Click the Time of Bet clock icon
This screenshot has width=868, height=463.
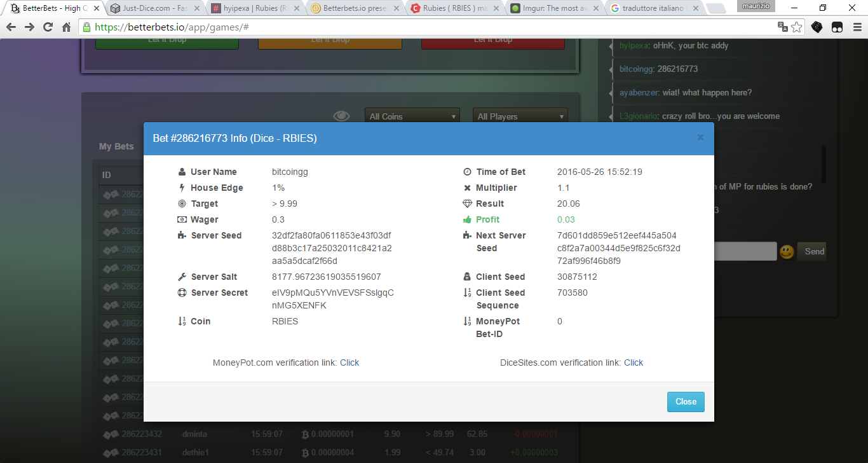[x=468, y=172]
